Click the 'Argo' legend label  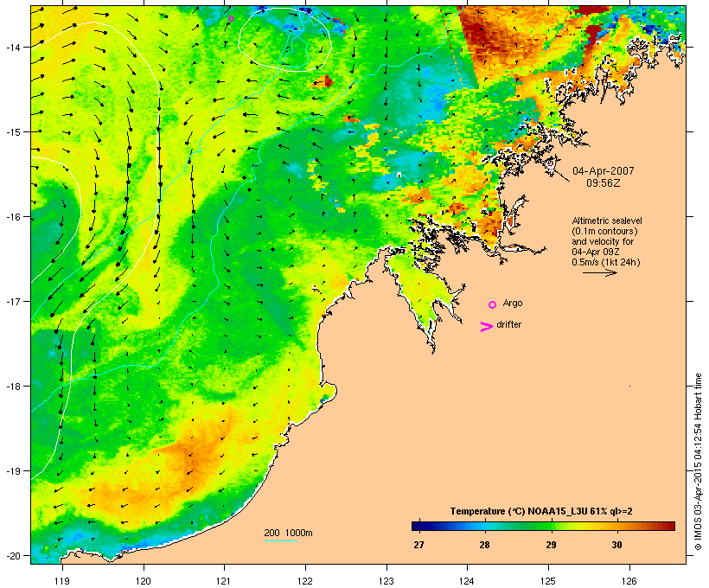point(513,303)
